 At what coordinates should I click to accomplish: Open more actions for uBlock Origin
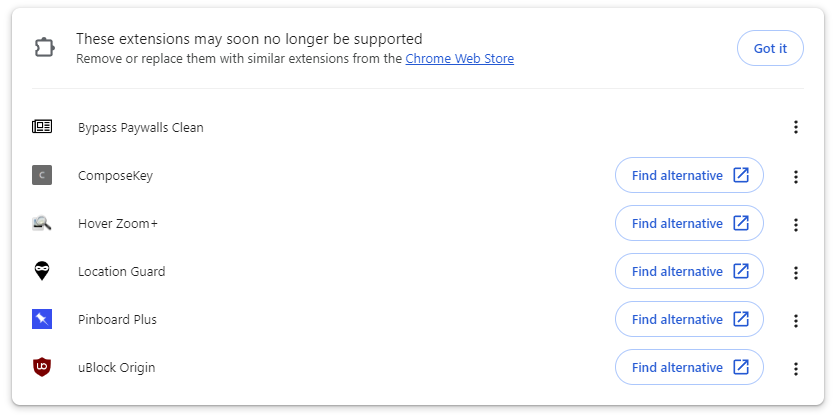click(796, 369)
